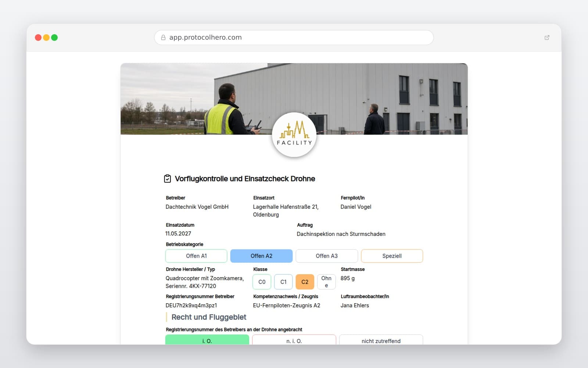Click the Betreiber value Dachtechnik Vogel GmbH

tap(197, 207)
